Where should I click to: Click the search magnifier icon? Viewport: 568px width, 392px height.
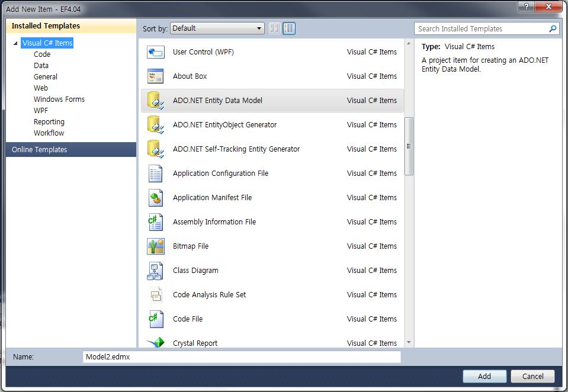(x=553, y=28)
